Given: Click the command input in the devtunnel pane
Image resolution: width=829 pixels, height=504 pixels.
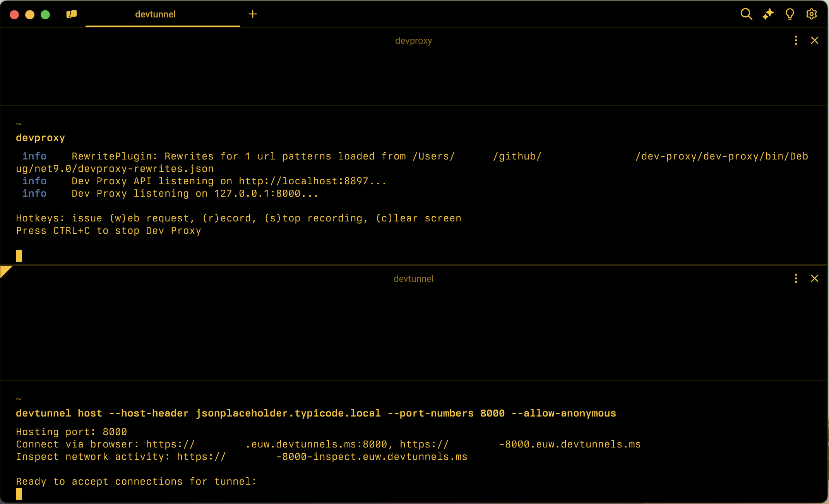Looking at the screenshot, I should (x=19, y=494).
